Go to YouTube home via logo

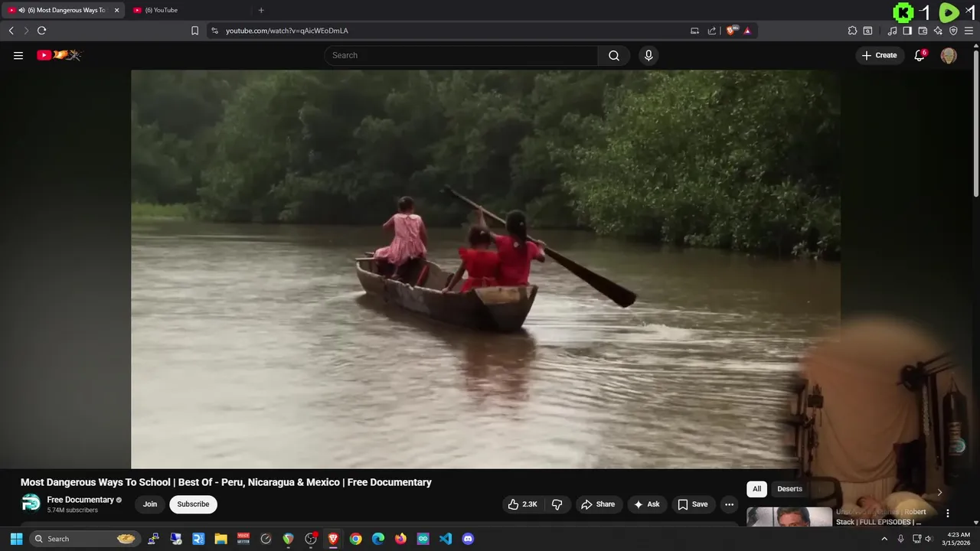[59, 55]
